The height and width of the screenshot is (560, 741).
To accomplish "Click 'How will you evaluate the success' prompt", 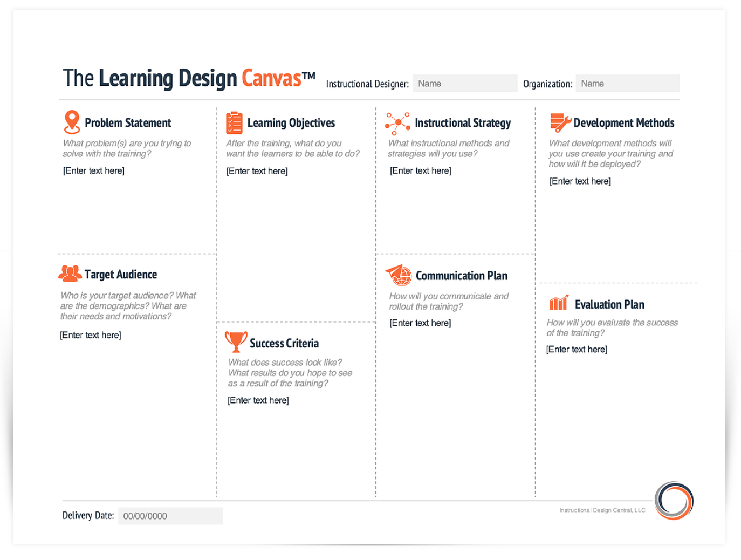I will 612,327.
